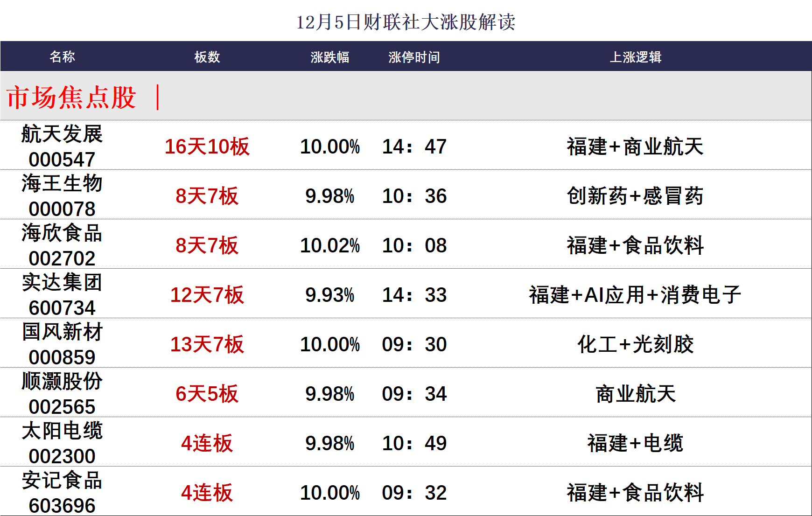Click the 上涨逻辑 column header
The width and height of the screenshot is (812, 516).
(637, 57)
